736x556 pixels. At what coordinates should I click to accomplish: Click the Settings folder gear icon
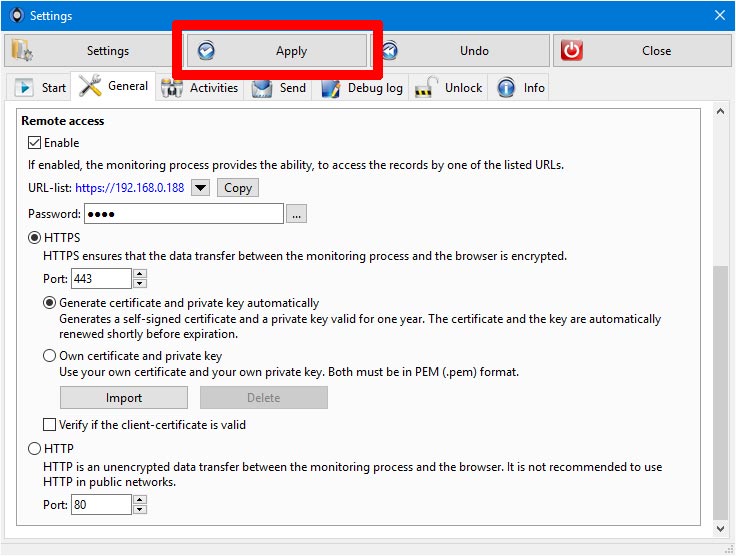click(x=22, y=51)
